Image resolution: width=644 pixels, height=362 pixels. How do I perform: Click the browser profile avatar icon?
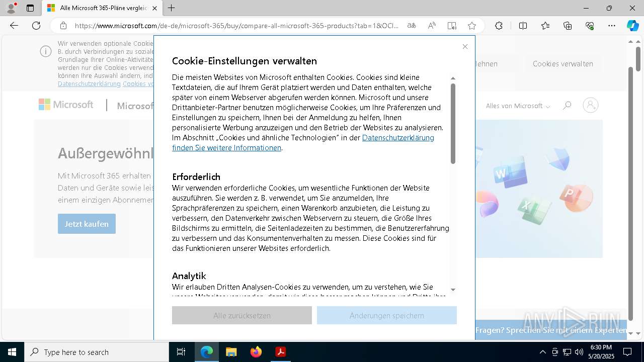click(11, 8)
